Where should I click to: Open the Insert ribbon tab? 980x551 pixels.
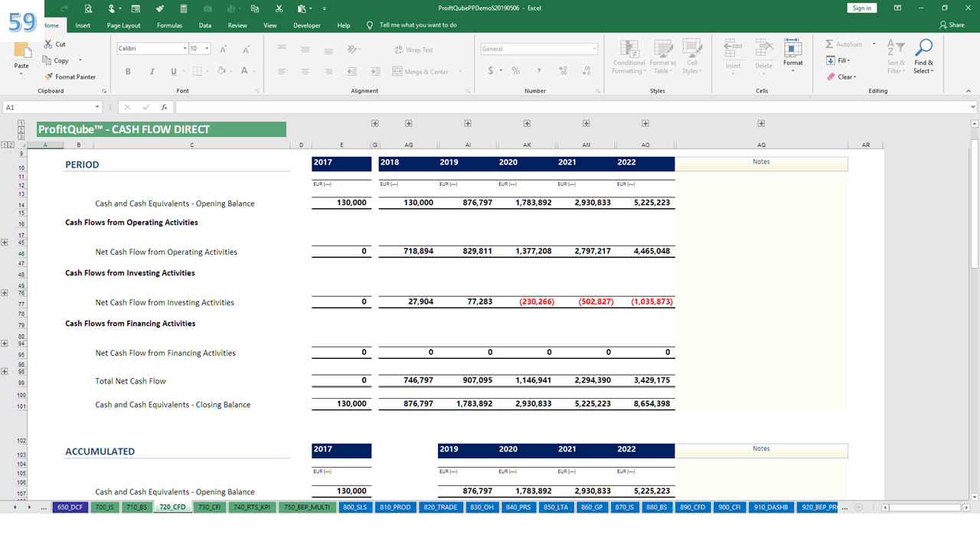[x=83, y=25]
